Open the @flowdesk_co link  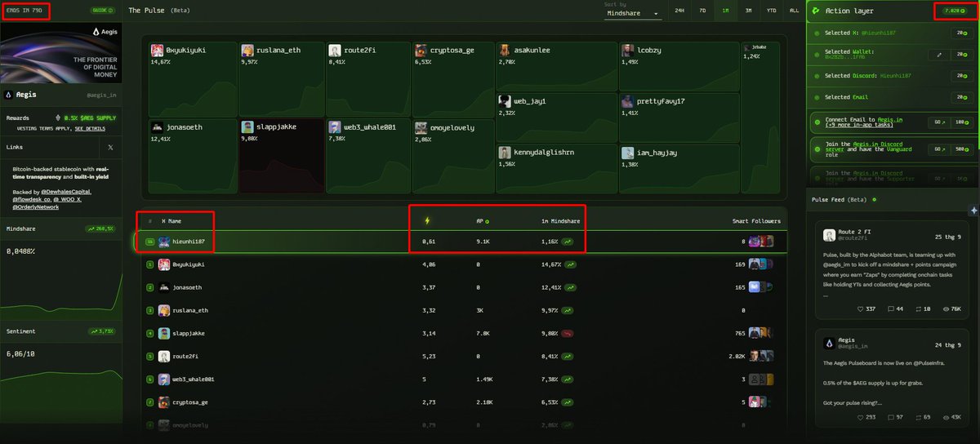click(x=32, y=199)
